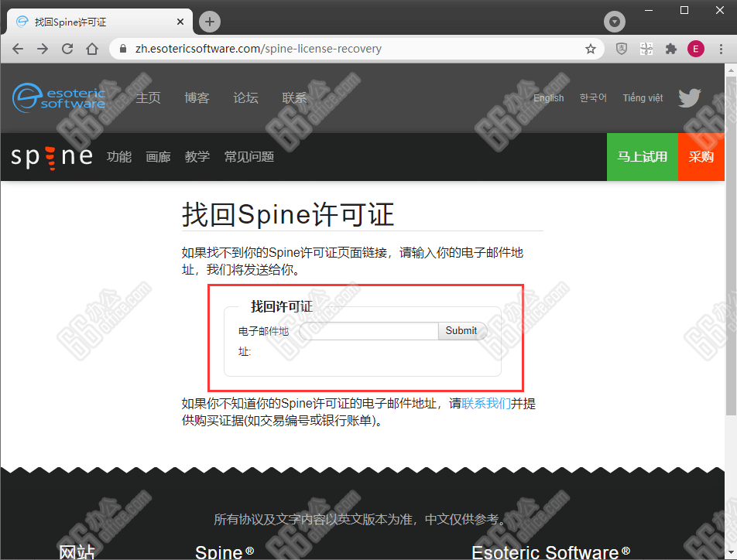The width and height of the screenshot is (737, 560).
Task: Click the scrollbar up arrow
Action: [731, 70]
